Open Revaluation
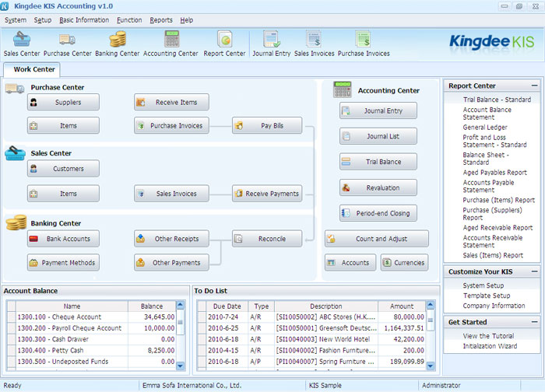This screenshot has height=392, width=545. click(378, 187)
